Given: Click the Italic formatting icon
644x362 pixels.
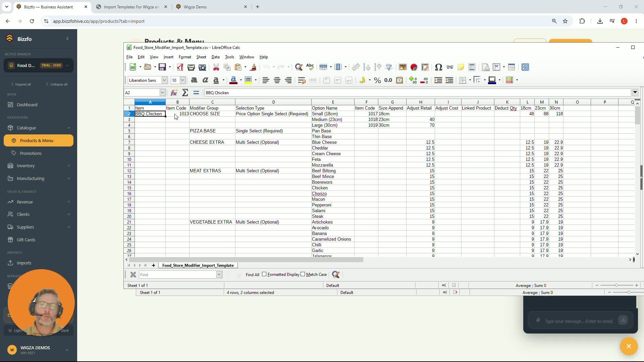Looking at the screenshot, I should coord(205,80).
